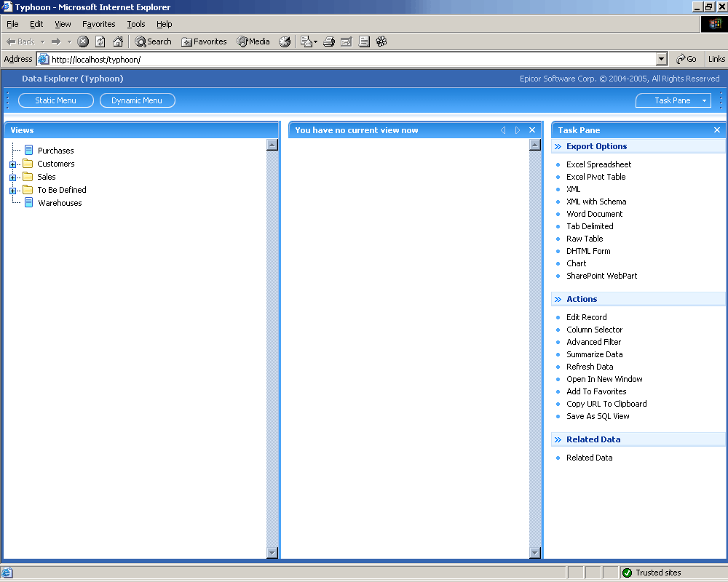Screen dimensions: 728x582
Task: Open the Favorites pane from the toolbar
Action: coord(204,41)
